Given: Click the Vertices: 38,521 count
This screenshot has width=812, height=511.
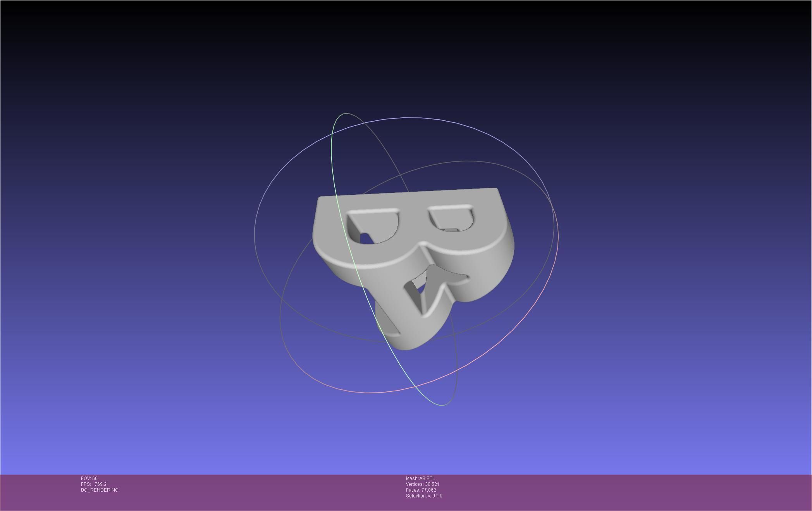Looking at the screenshot, I should [422, 484].
